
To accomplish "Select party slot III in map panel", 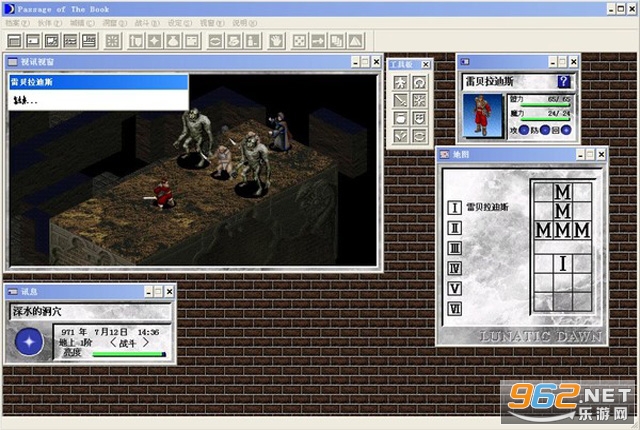I will tap(455, 248).
